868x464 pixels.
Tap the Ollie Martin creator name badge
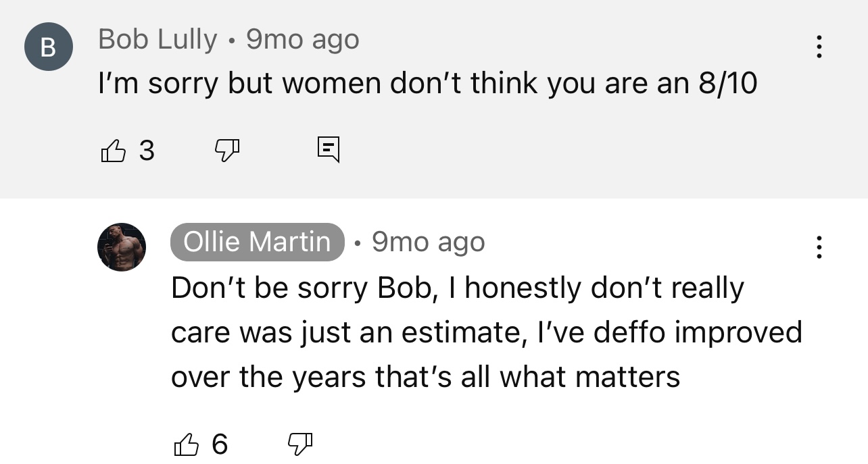coord(258,242)
